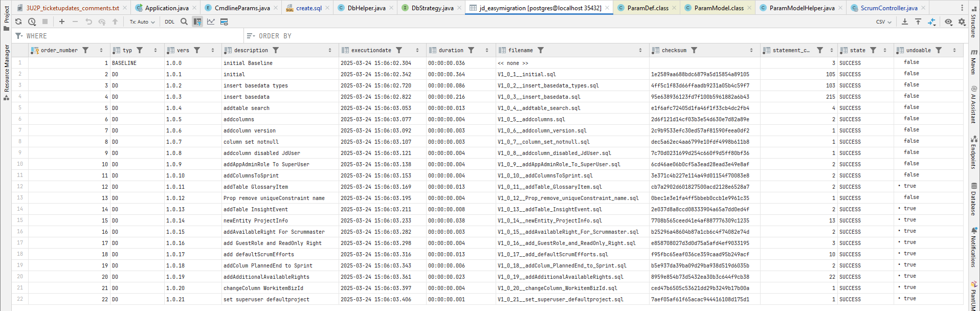Open the Database tool window

pyautogui.click(x=974, y=198)
